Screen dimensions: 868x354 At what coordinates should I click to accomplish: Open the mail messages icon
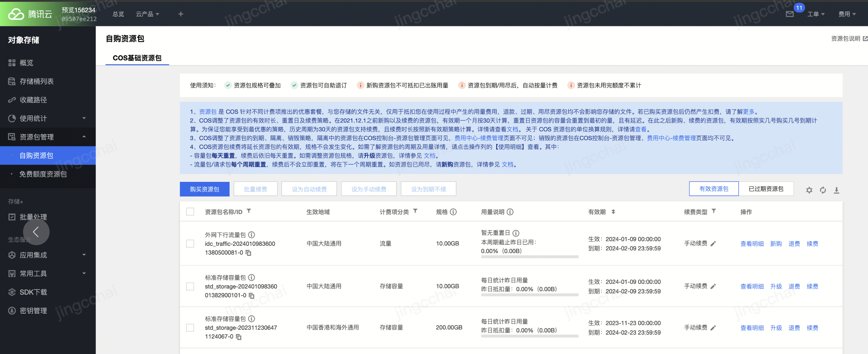pos(790,14)
